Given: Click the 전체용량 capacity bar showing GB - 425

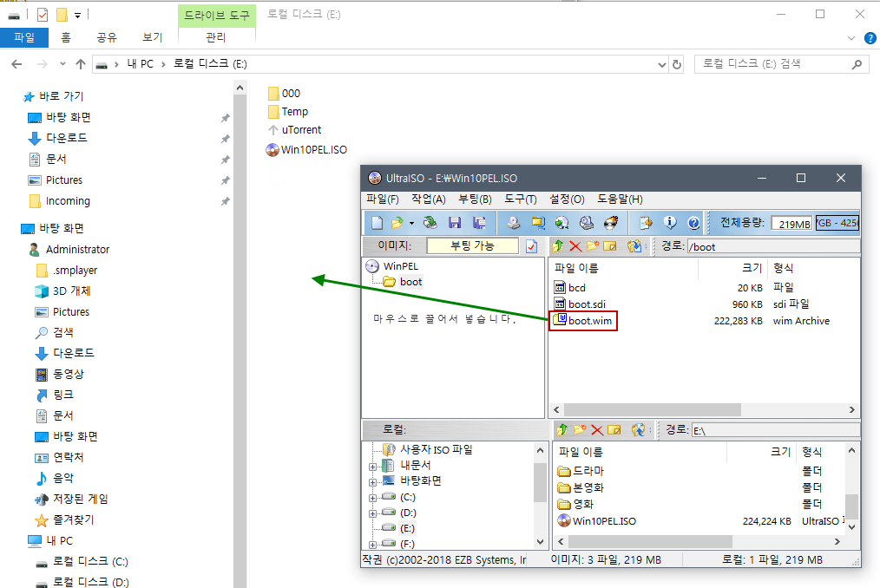Looking at the screenshot, I should click(x=837, y=223).
